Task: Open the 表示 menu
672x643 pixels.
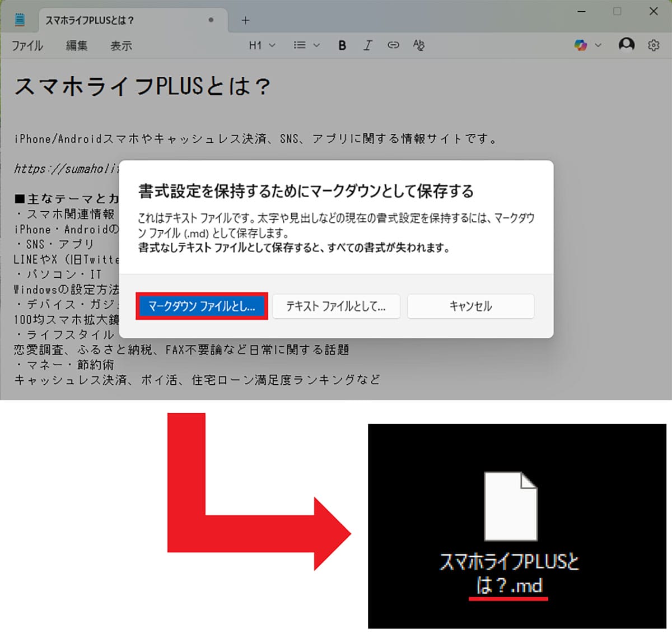Action: [x=121, y=46]
